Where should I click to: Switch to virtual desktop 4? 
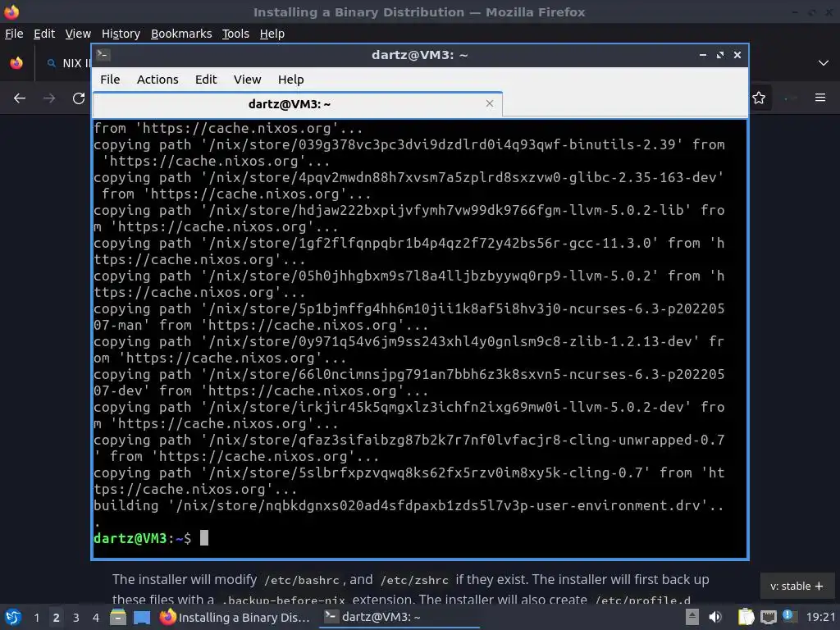96,617
